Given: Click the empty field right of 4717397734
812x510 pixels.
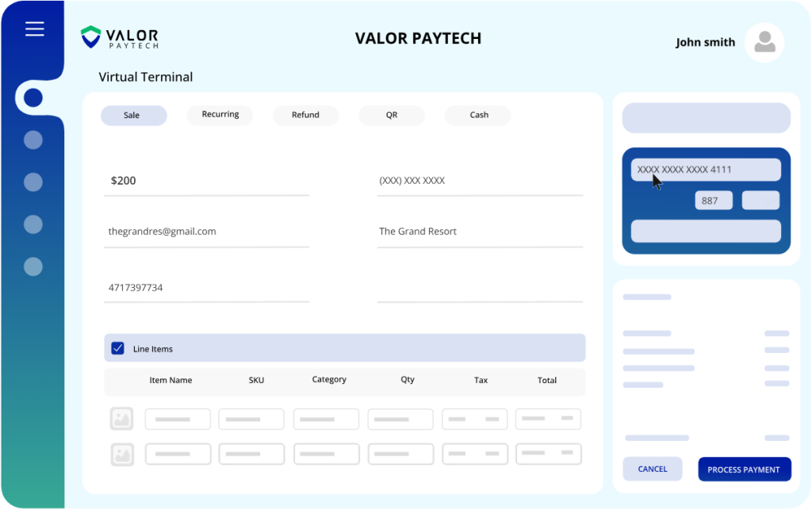Looking at the screenshot, I should (480, 289).
